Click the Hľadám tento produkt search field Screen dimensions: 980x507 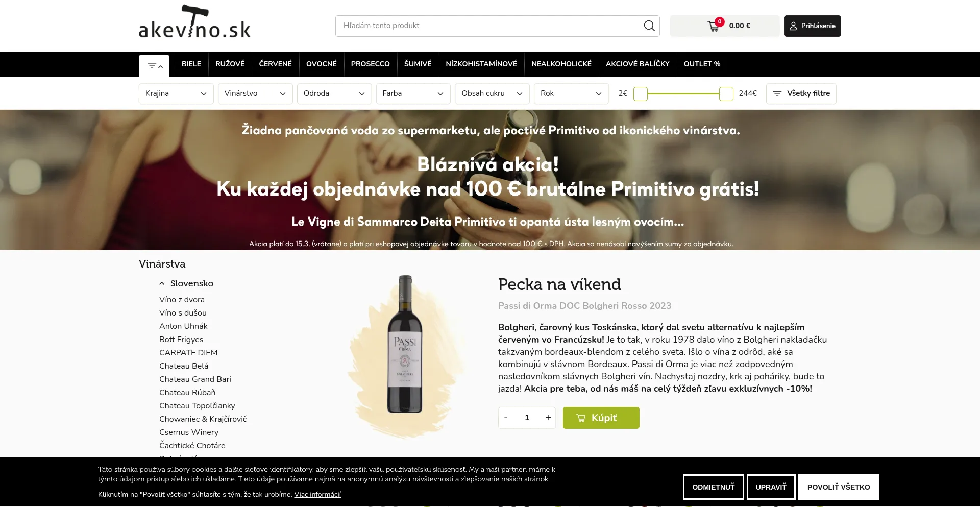pos(489,26)
